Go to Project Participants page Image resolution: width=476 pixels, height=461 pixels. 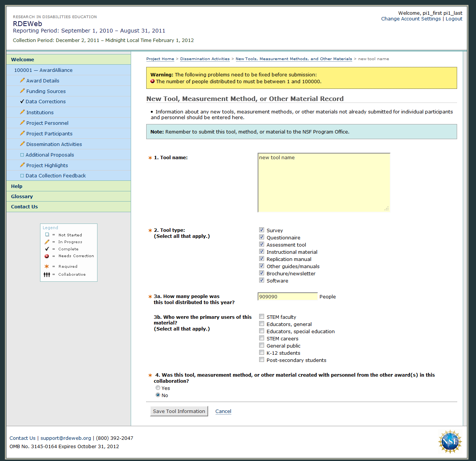[49, 133]
